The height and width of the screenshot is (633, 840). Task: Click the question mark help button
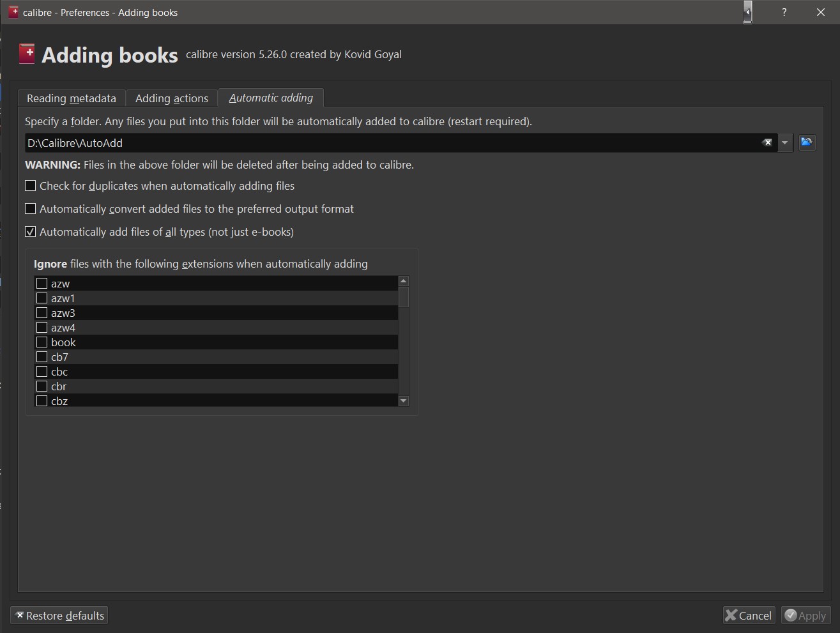tap(784, 12)
